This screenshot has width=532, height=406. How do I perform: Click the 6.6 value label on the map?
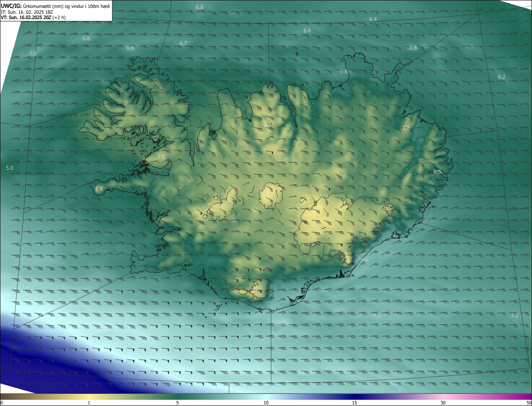pyautogui.click(x=307, y=31)
